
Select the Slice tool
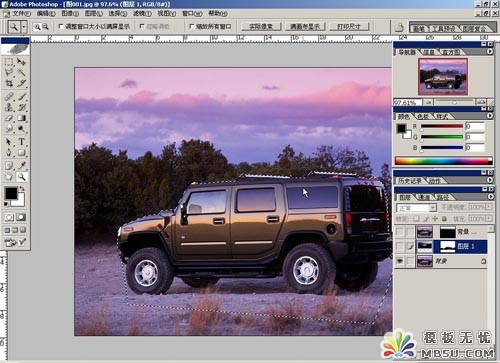click(22, 83)
